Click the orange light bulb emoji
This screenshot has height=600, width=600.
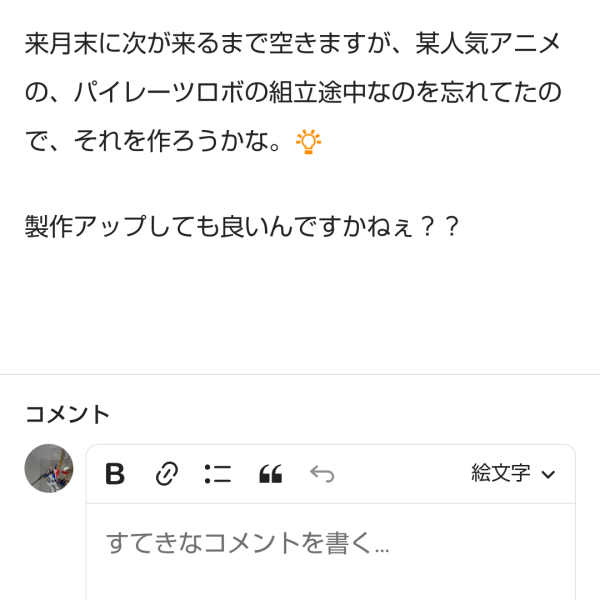pos(308,142)
